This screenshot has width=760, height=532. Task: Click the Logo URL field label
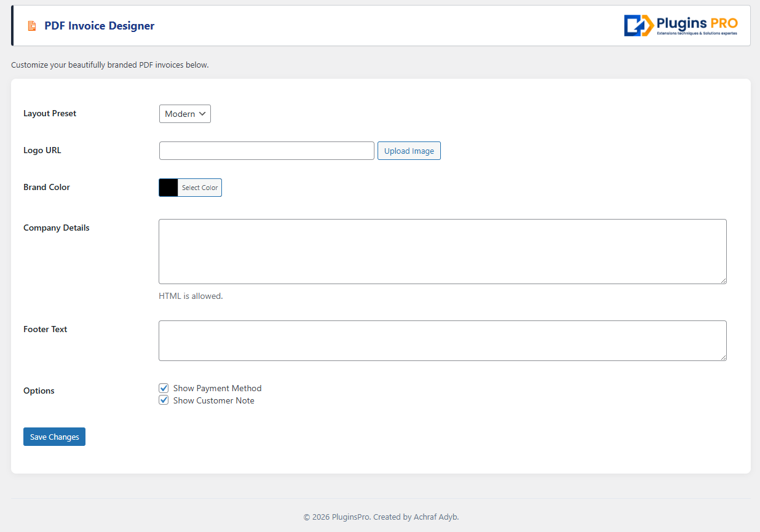[x=42, y=150]
